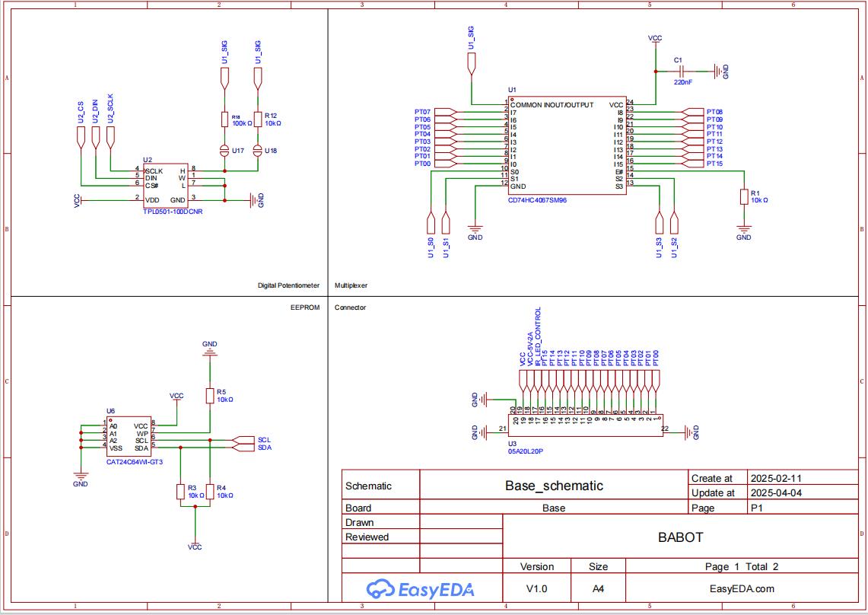This screenshot has width=868, height=615.
Task: Select the U1_S3 net port symbol
Action: point(659,223)
